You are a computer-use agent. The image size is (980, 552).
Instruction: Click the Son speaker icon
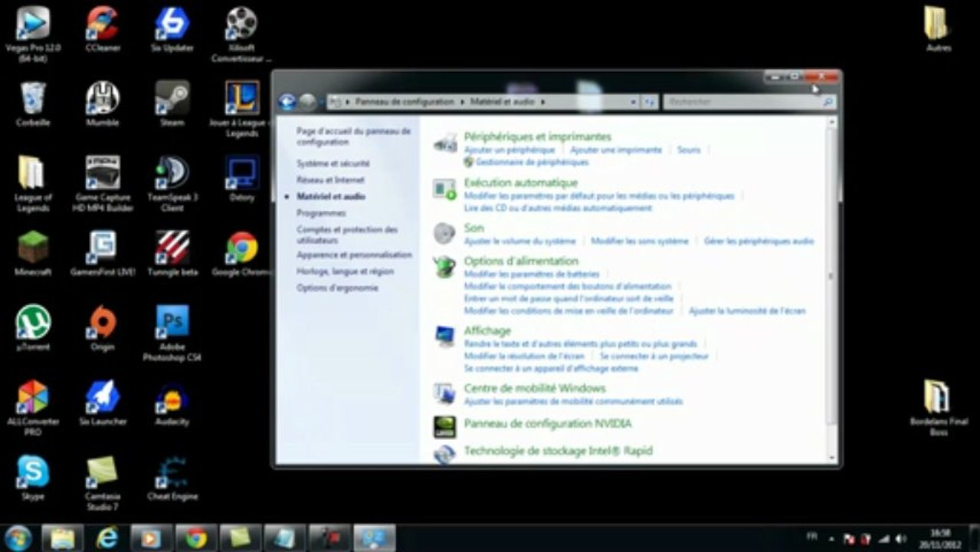pyautogui.click(x=444, y=233)
